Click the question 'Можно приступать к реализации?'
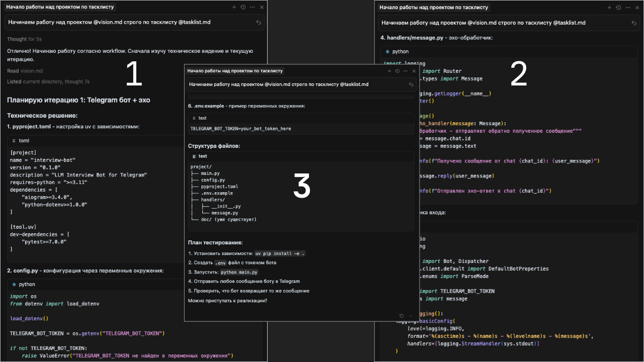This screenshot has height=362, width=644. point(227,301)
